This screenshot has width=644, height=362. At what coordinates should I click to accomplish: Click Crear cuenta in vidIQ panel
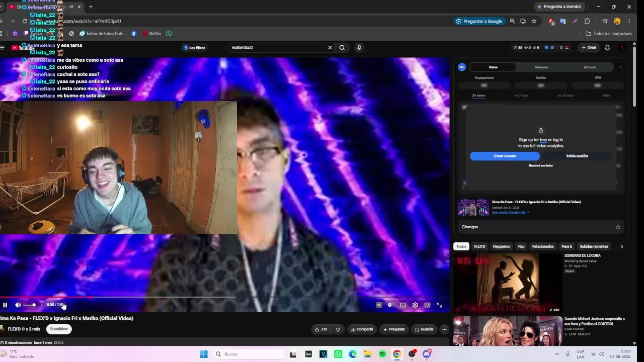pyautogui.click(x=505, y=156)
